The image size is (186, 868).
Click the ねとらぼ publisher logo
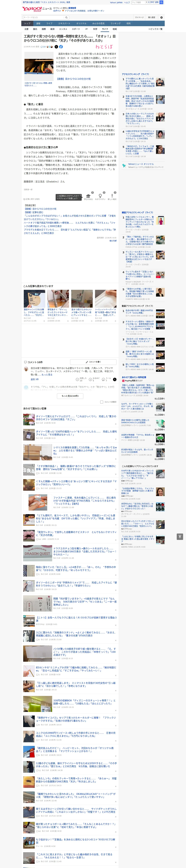[104, 47]
